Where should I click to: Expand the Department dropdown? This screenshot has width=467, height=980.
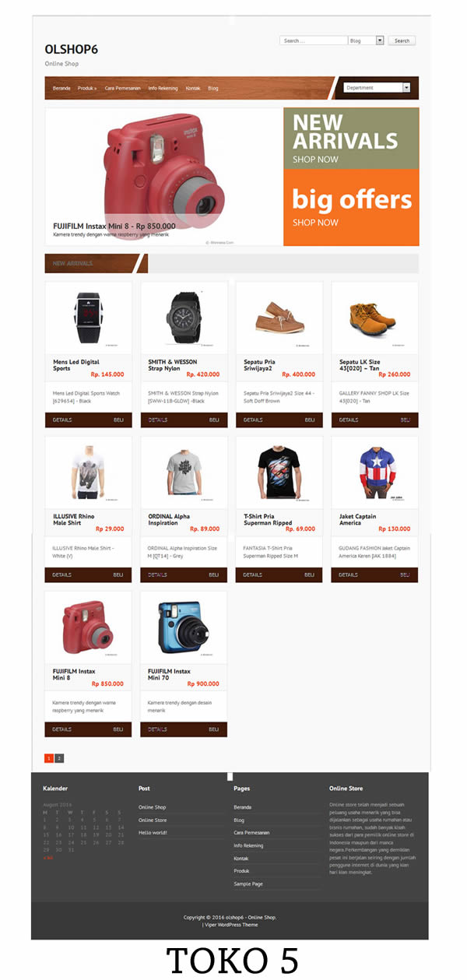377,88
